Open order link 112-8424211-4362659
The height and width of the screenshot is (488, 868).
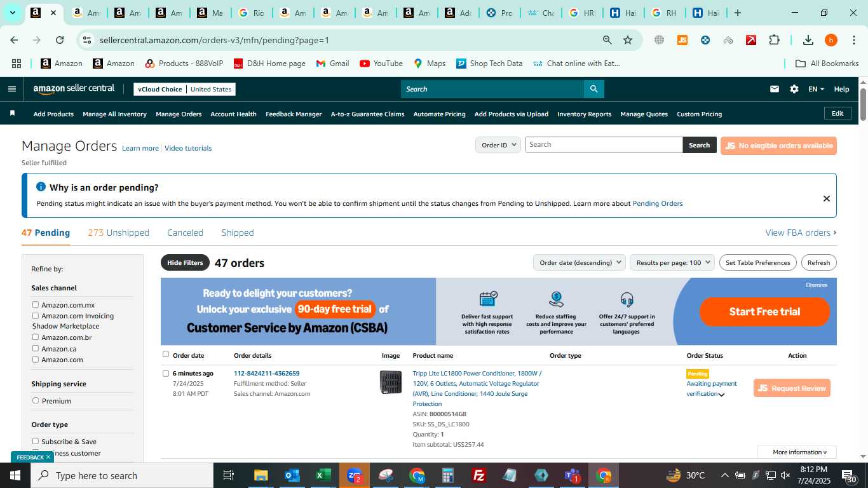pyautogui.click(x=266, y=374)
